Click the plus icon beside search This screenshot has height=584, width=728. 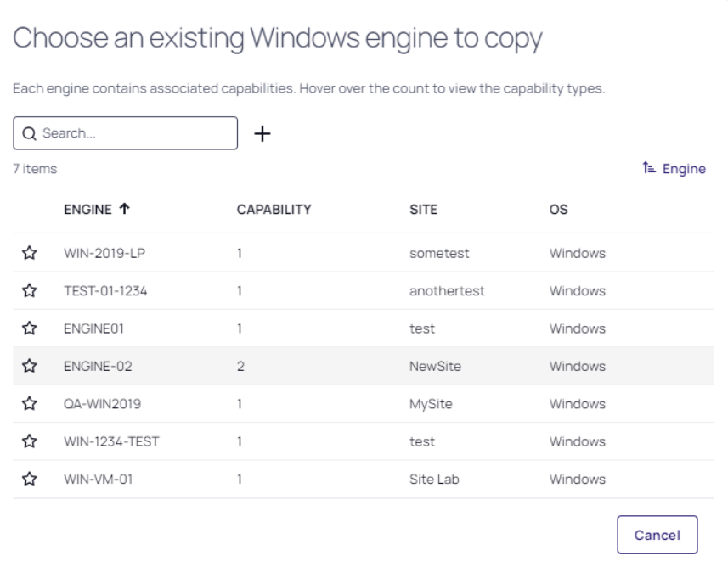tap(262, 133)
